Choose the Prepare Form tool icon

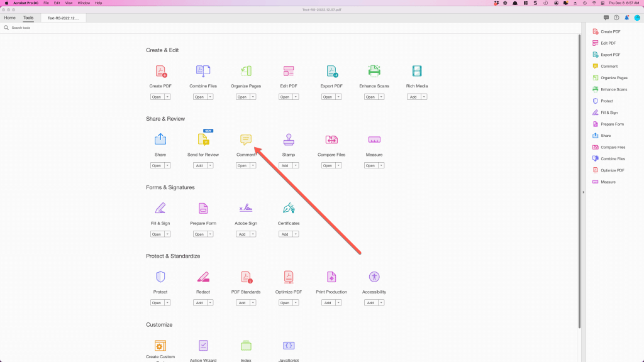coord(203,208)
